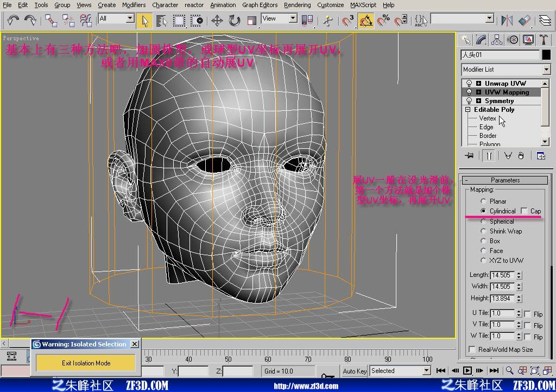Open Configure Modifier Sets icon
The width and height of the screenshot is (556, 392).
(541, 156)
